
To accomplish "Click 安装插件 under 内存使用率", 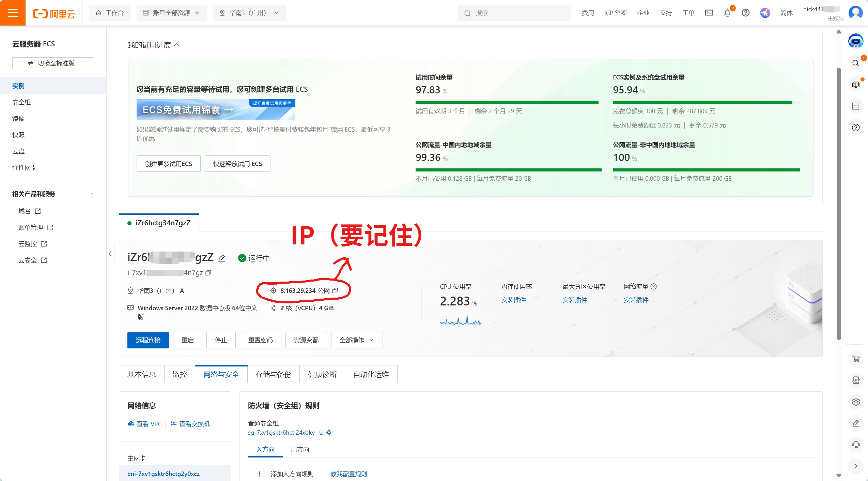I will pos(513,300).
